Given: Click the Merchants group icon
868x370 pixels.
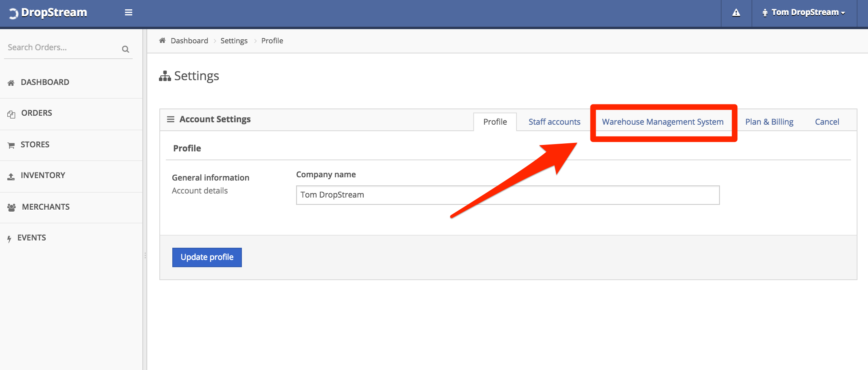Looking at the screenshot, I should [12, 207].
